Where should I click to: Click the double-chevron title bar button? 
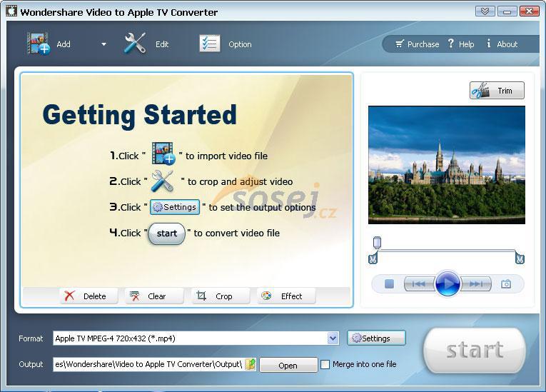tap(485, 11)
